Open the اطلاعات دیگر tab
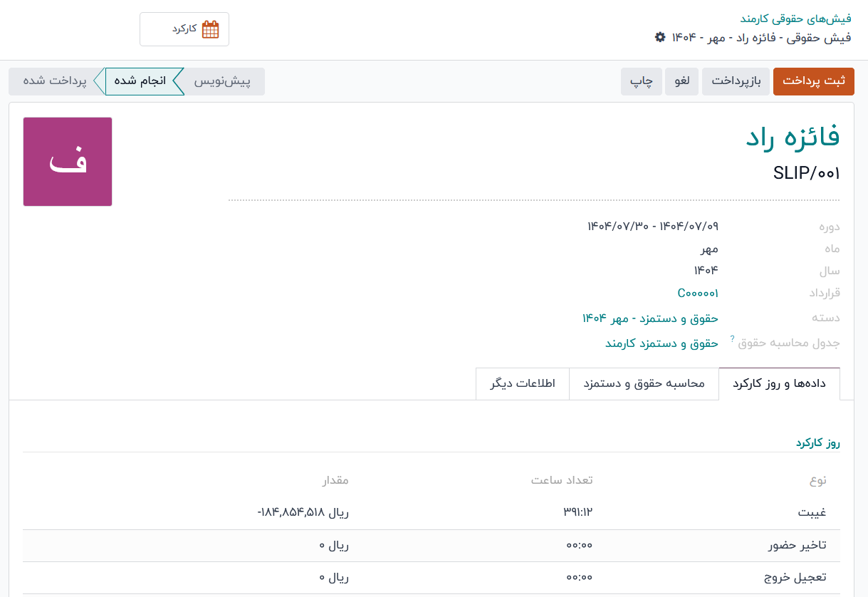868x597 pixels. (523, 384)
